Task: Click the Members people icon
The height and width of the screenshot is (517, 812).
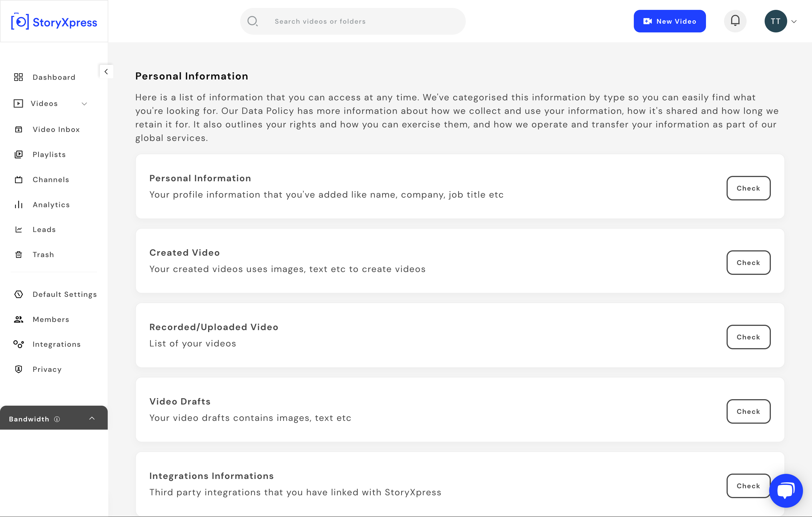Action: pos(19,319)
